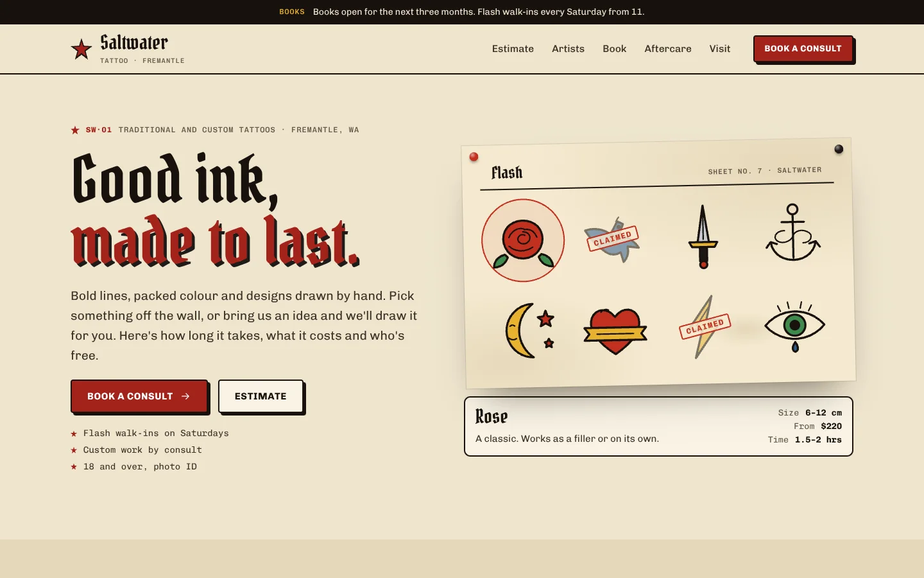Image resolution: width=924 pixels, height=578 pixels.
Task: Select the rose flash design
Action: (x=523, y=240)
